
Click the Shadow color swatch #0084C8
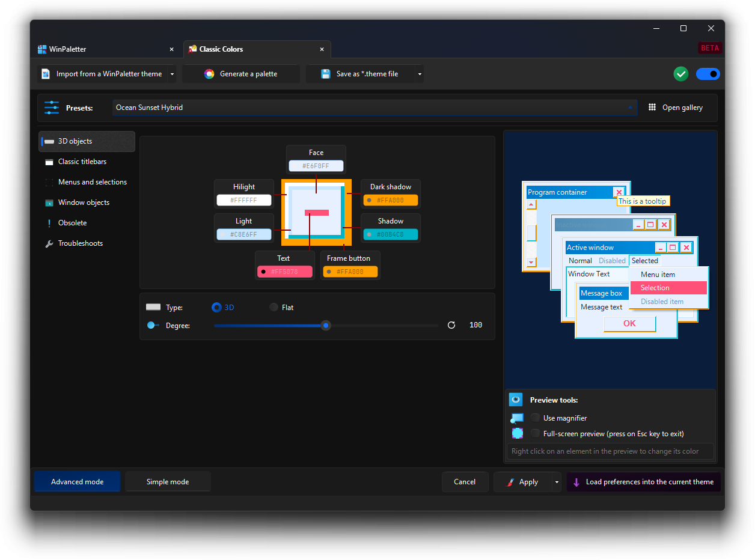point(391,234)
